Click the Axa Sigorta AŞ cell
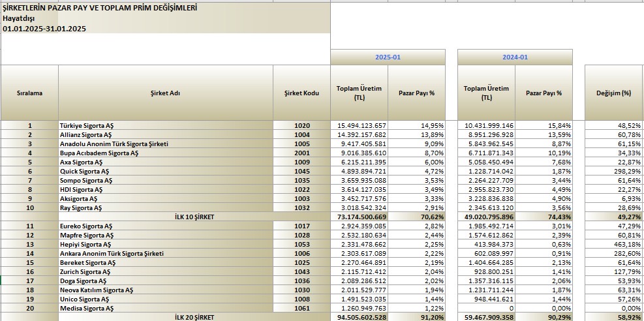Screen dimensions: 644x321 click(x=166, y=162)
